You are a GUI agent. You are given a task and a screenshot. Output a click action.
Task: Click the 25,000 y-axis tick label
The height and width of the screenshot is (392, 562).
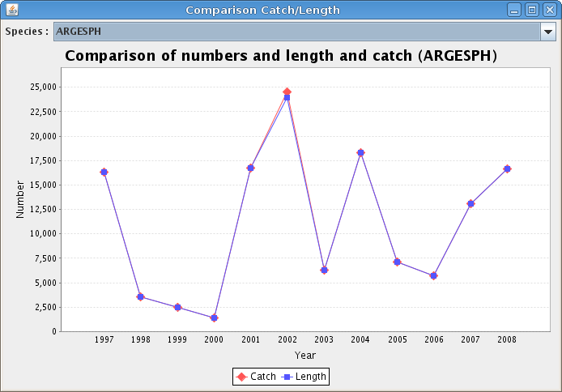point(44,87)
